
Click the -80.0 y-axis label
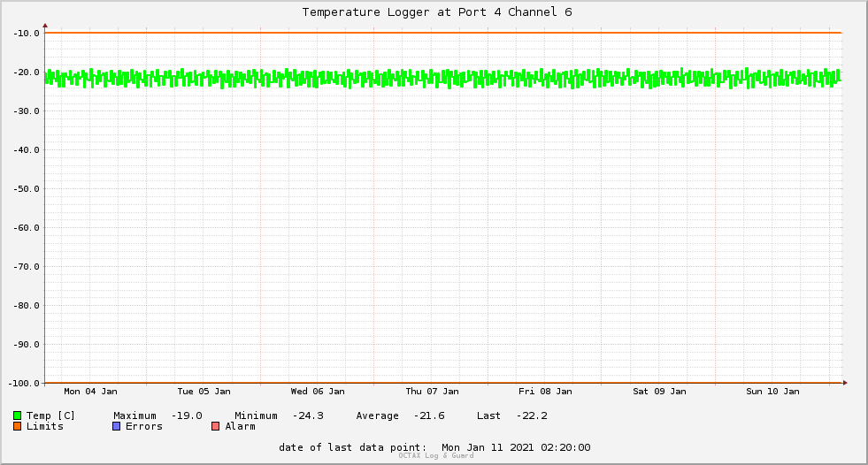click(27, 306)
